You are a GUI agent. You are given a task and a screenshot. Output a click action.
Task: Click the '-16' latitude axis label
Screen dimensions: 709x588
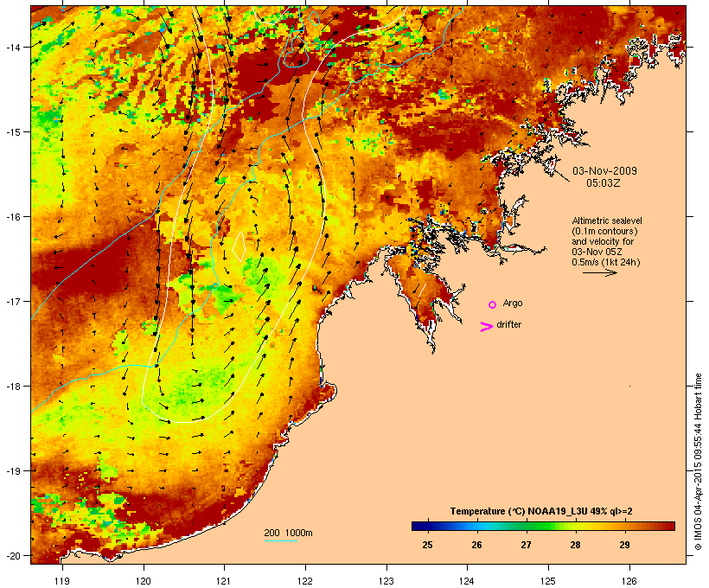click(13, 217)
